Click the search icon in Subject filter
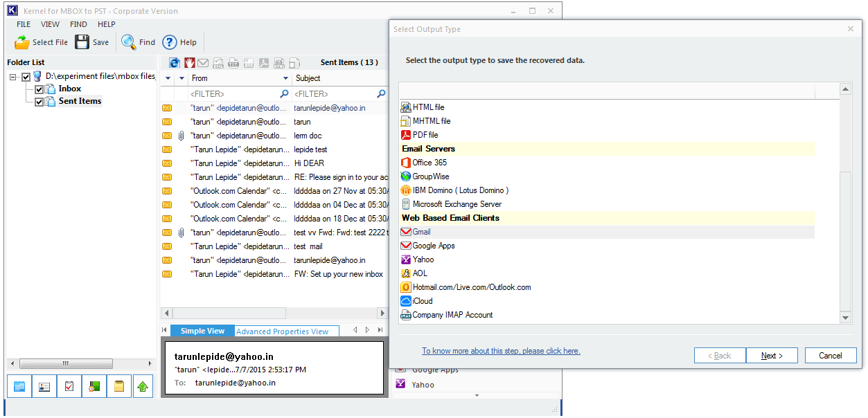Image resolution: width=868 pixels, height=418 pixels. click(381, 93)
